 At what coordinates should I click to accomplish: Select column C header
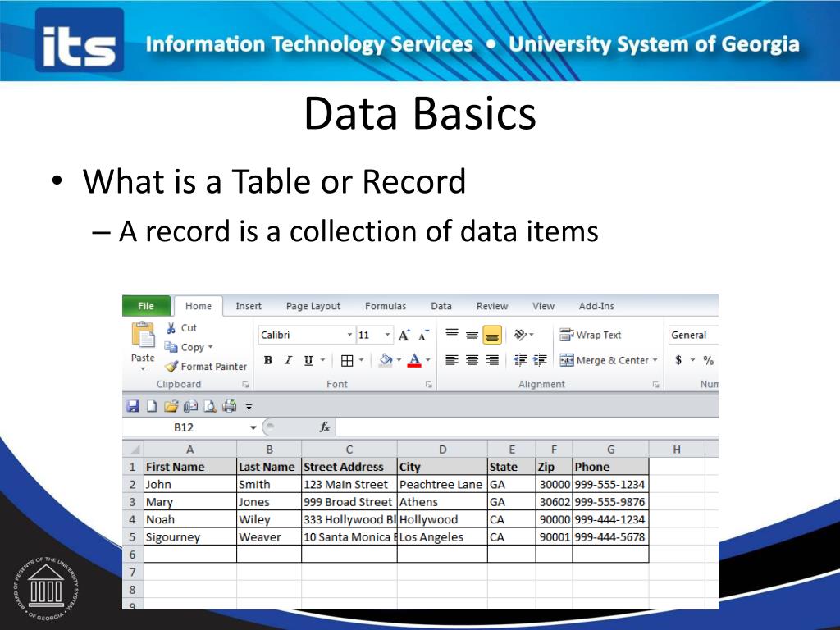click(x=349, y=450)
